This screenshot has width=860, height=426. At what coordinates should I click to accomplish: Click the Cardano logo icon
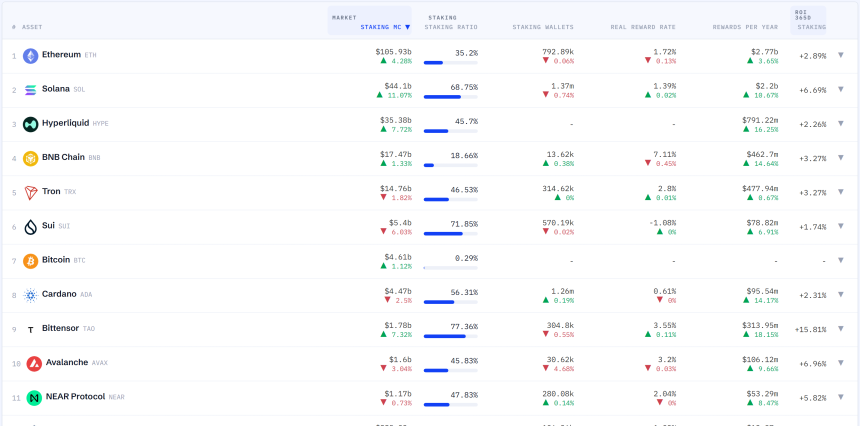[x=30, y=296]
